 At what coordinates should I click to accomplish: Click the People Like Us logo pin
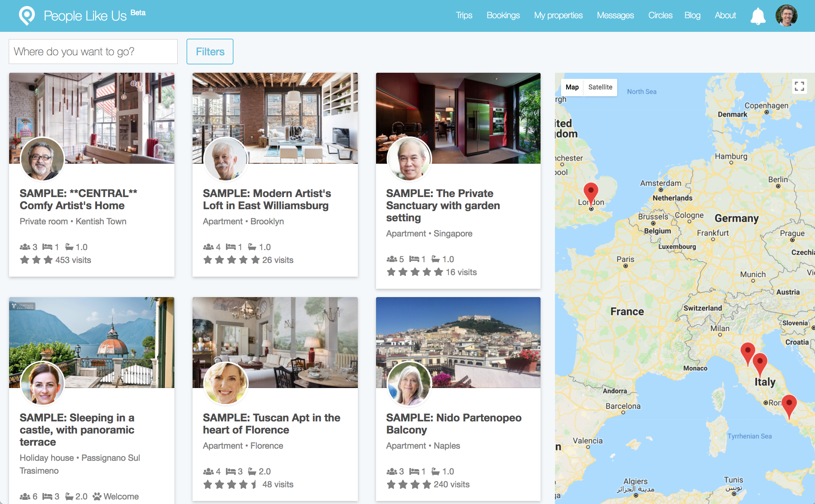pos(27,16)
